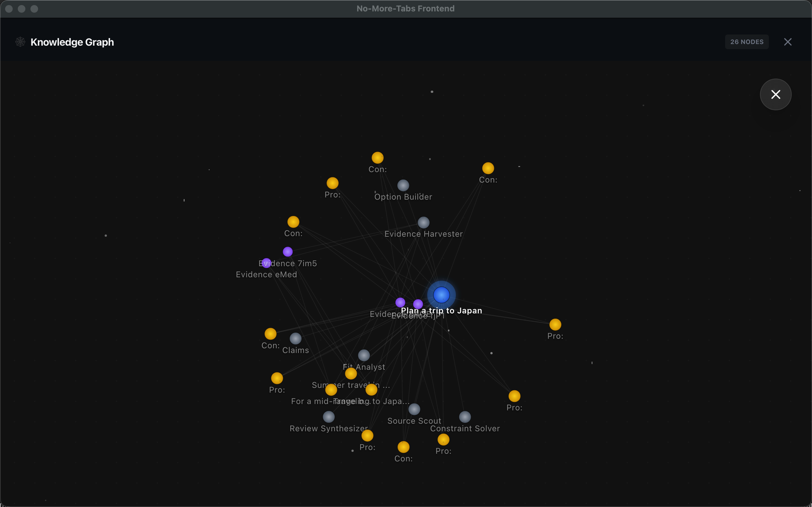Close the Knowledge Graph header panel
Screen dimensions: 812x507
point(788,42)
